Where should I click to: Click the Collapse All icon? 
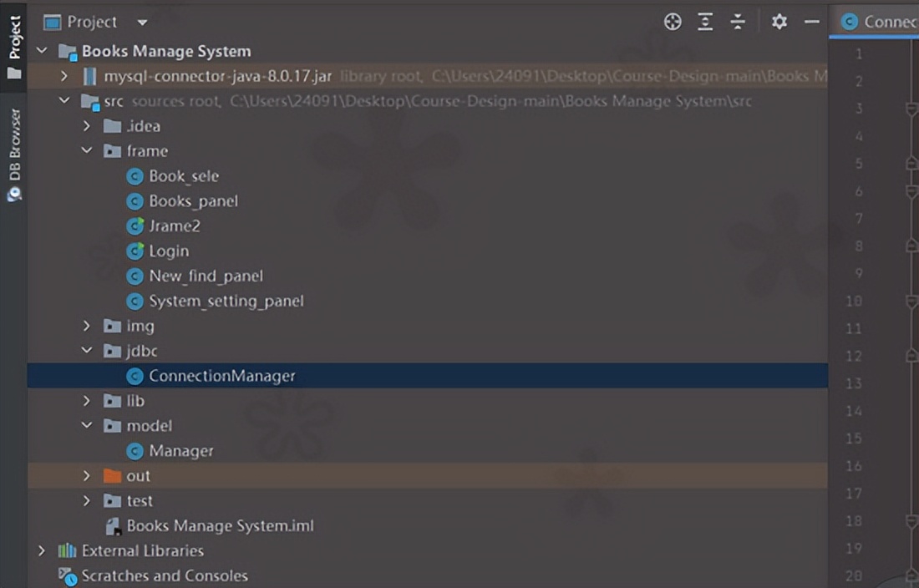738,21
